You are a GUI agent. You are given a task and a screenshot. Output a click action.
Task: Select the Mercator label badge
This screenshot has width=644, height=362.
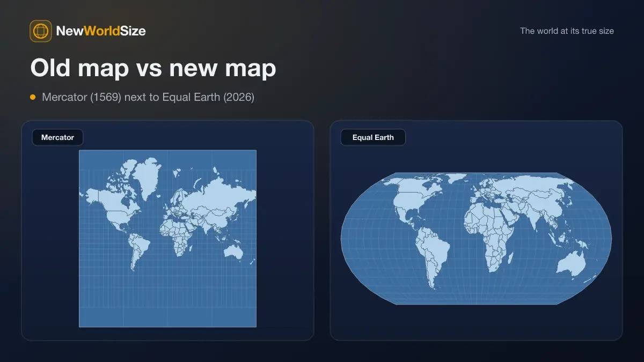coord(57,137)
